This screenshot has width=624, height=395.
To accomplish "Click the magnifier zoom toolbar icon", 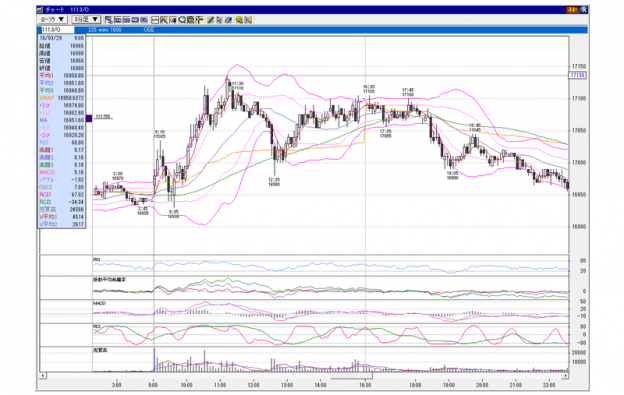I will point(182,20).
